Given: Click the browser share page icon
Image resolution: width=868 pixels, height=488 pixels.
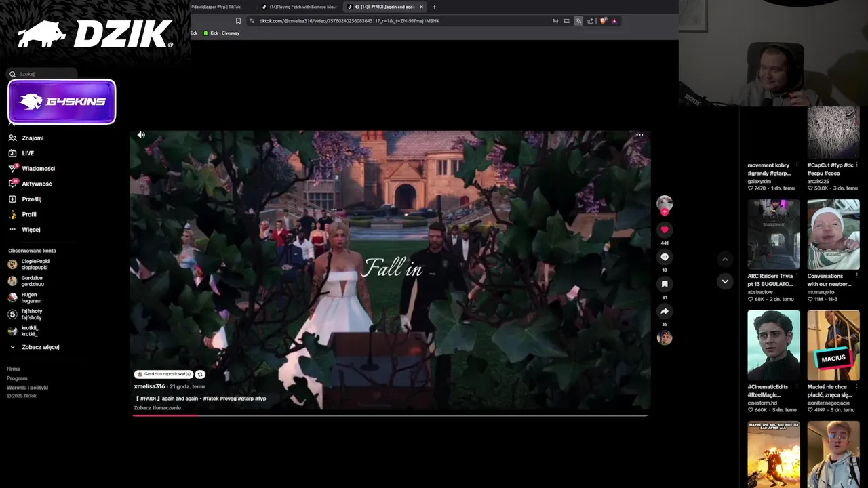Looking at the screenshot, I should (x=590, y=21).
